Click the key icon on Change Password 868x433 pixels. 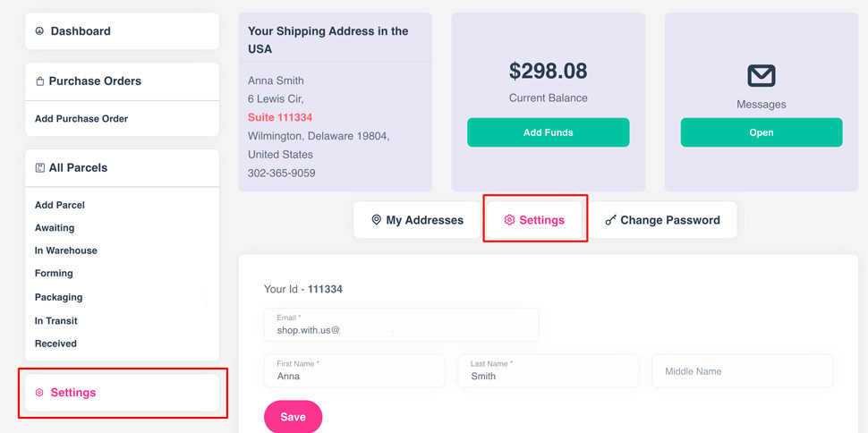610,220
